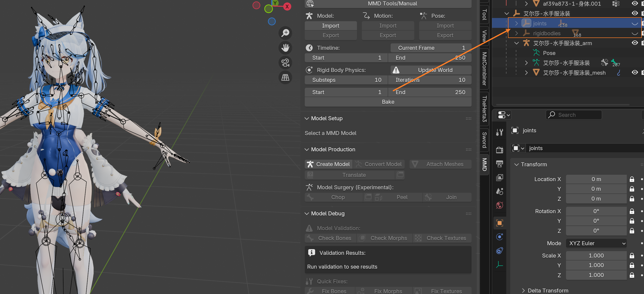Open the World properties tab icon
The image size is (644, 294).
point(499,205)
